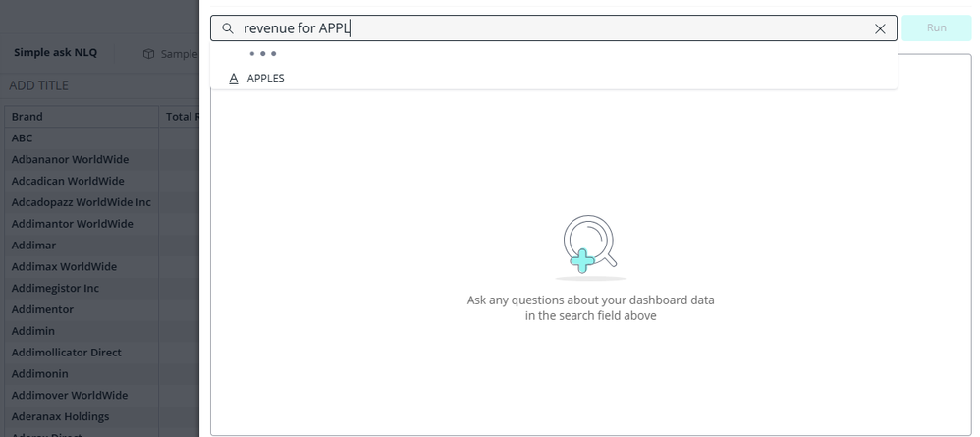Clear the query with the X icon
Image resolution: width=980 pixels, height=437 pixels.
[880, 28]
